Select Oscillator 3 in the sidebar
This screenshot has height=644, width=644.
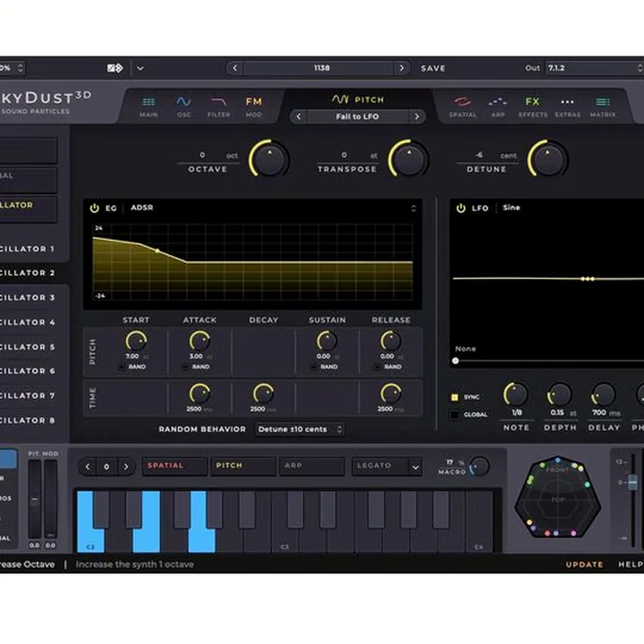pyautogui.click(x=27, y=297)
